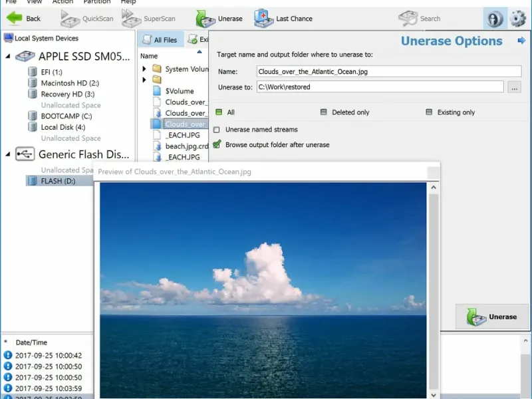Start a QuickScan from the toolbar
Image resolution: width=532 pixels, height=399 pixels.
(87, 19)
